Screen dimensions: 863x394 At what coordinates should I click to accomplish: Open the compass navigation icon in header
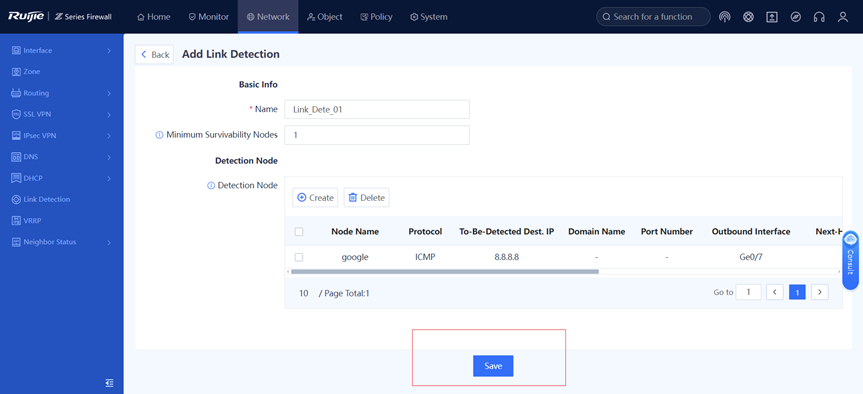click(795, 17)
